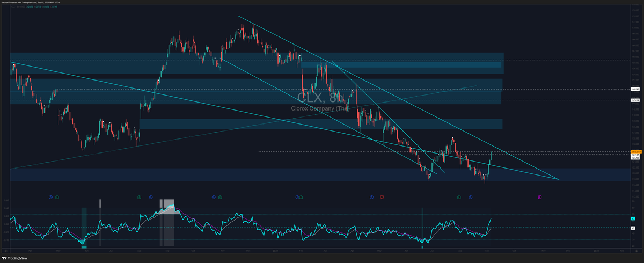
Task: Click the orange current price label
Action: [x=636, y=151]
